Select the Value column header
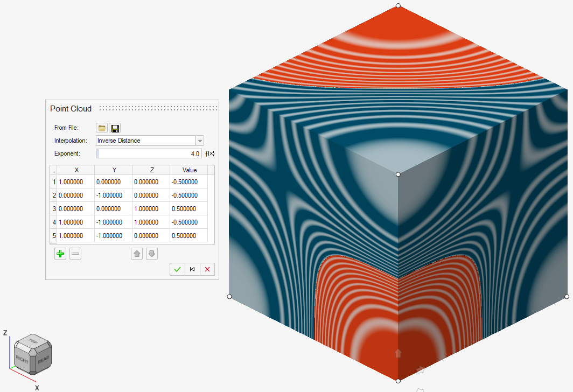The image size is (573, 392). pyautogui.click(x=189, y=170)
